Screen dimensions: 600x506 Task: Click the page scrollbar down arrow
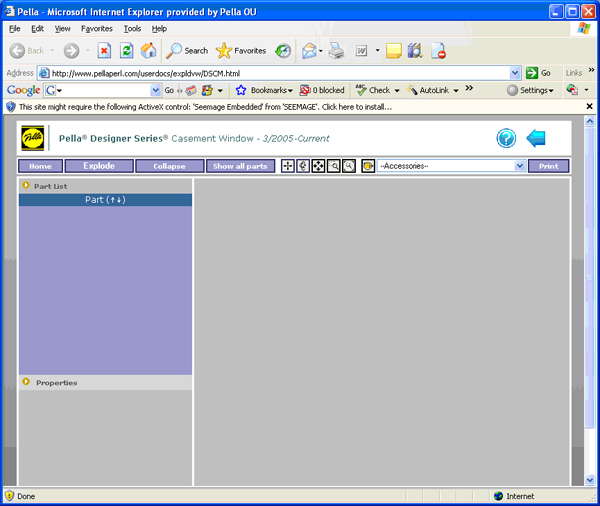click(590, 480)
